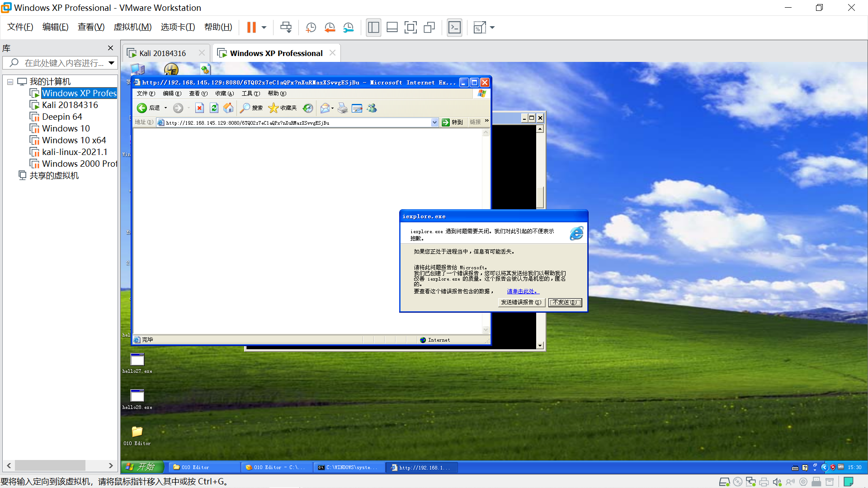Viewport: 868px width, 488px height.
Task: Collapse the 我的计算机 tree node
Action: (10, 82)
